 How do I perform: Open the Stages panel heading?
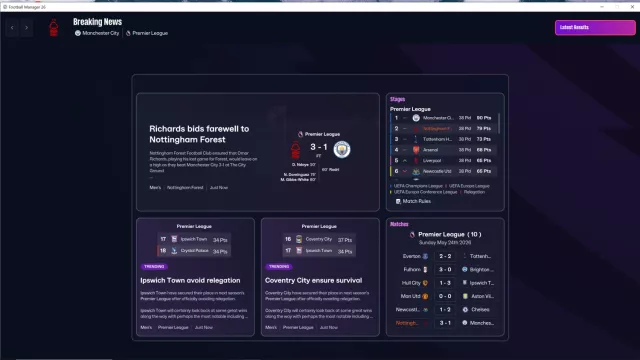(397, 99)
